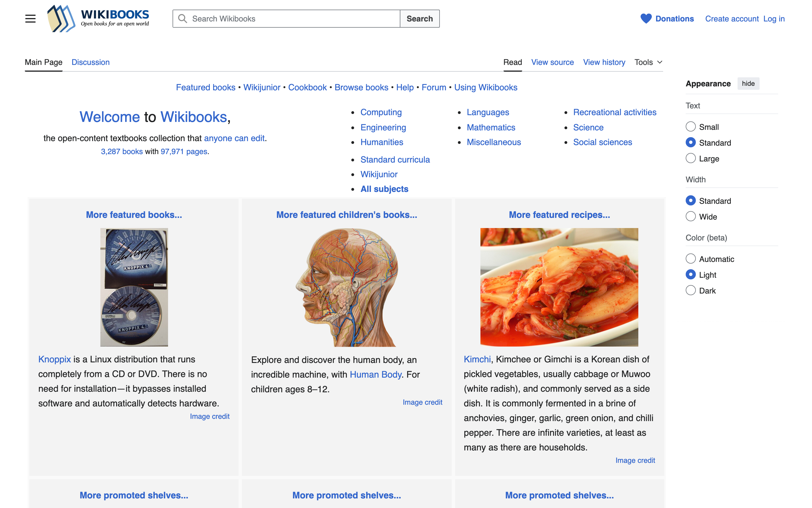Click the Knoppix CD thumbnail
This screenshot has height=508, width=812.
click(134, 287)
